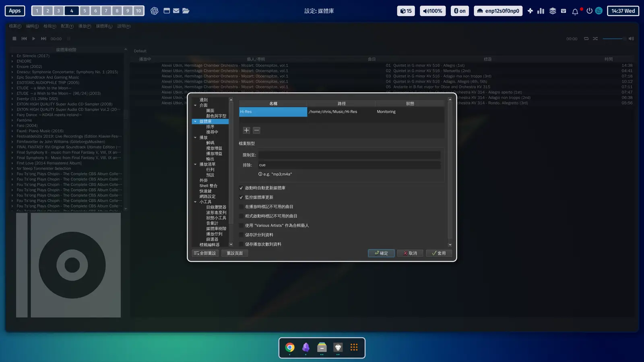The image size is (644, 362).
Task: Collapse the 媒體庫 tree node
Action: click(195, 121)
